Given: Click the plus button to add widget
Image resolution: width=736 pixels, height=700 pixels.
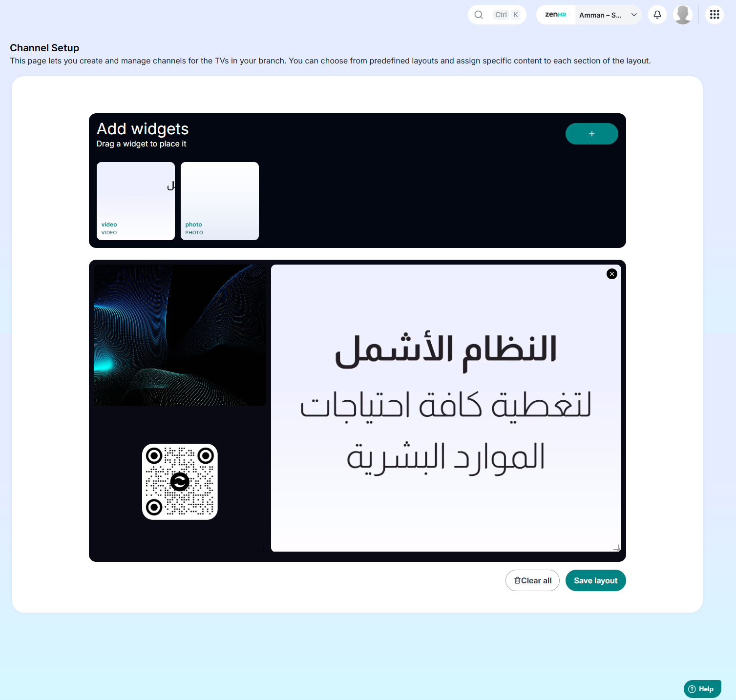Looking at the screenshot, I should (x=592, y=134).
